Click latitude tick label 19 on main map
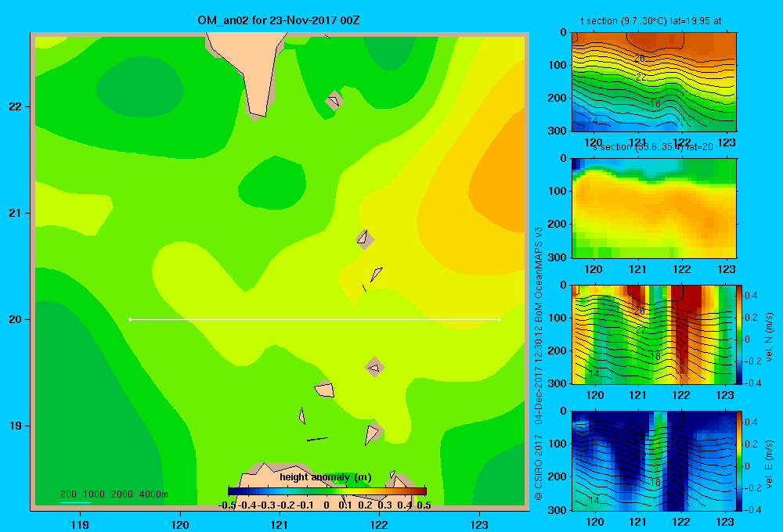The image size is (783, 532). 15,426
